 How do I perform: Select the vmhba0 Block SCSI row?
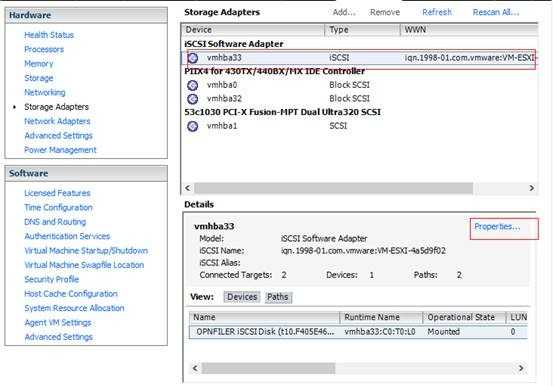[x=360, y=85]
